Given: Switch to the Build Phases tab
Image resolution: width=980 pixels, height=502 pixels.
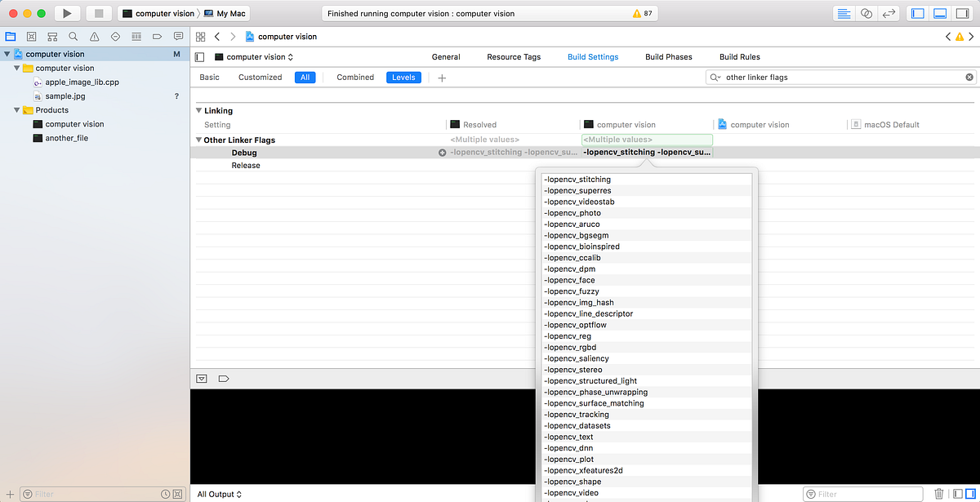Looking at the screenshot, I should point(668,56).
